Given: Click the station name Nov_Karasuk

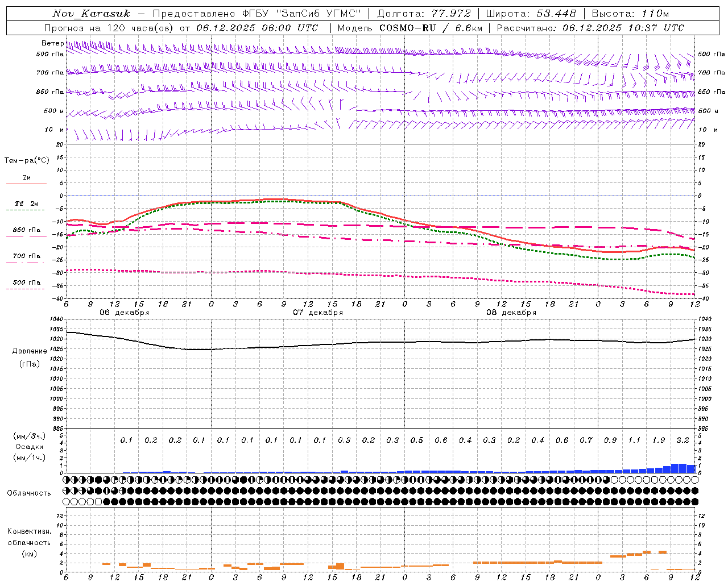Looking at the screenshot, I should click(92, 14).
